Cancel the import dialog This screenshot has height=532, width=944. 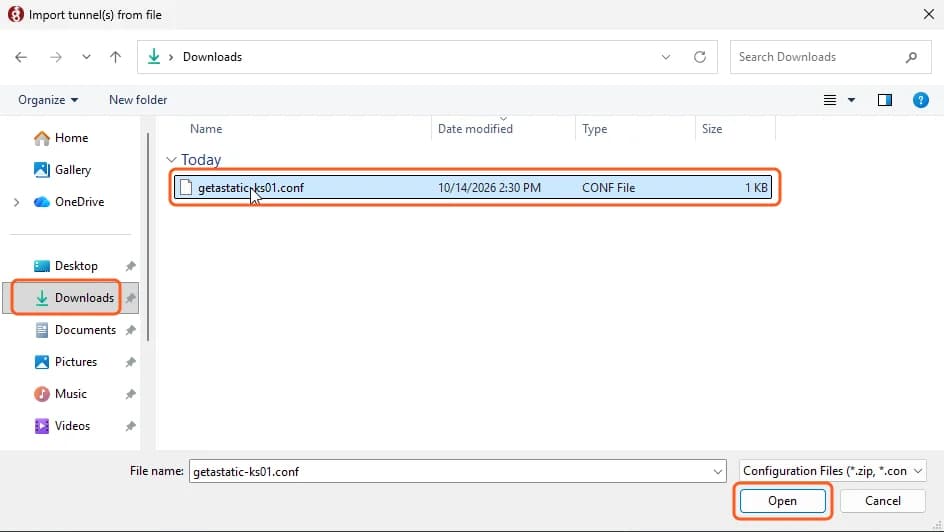click(883, 501)
